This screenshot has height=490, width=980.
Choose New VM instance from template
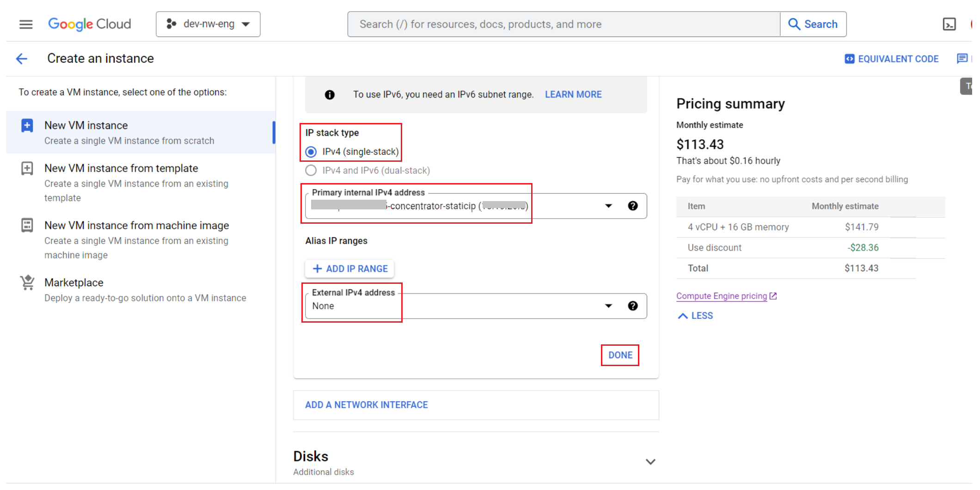[121, 168]
